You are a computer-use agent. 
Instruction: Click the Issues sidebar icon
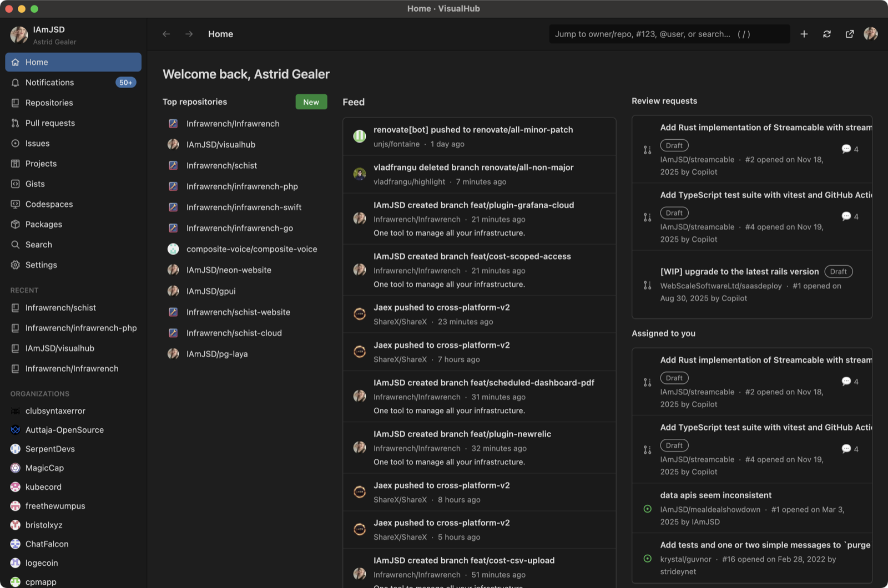16,143
